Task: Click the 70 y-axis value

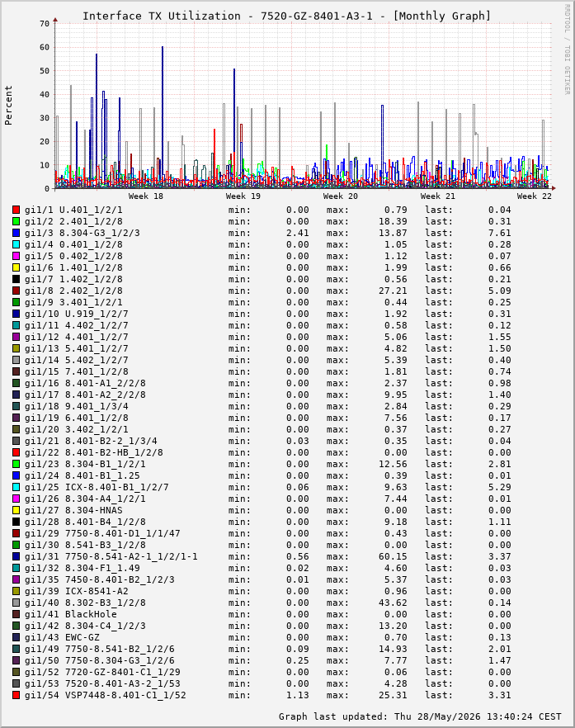Action: click(x=45, y=24)
